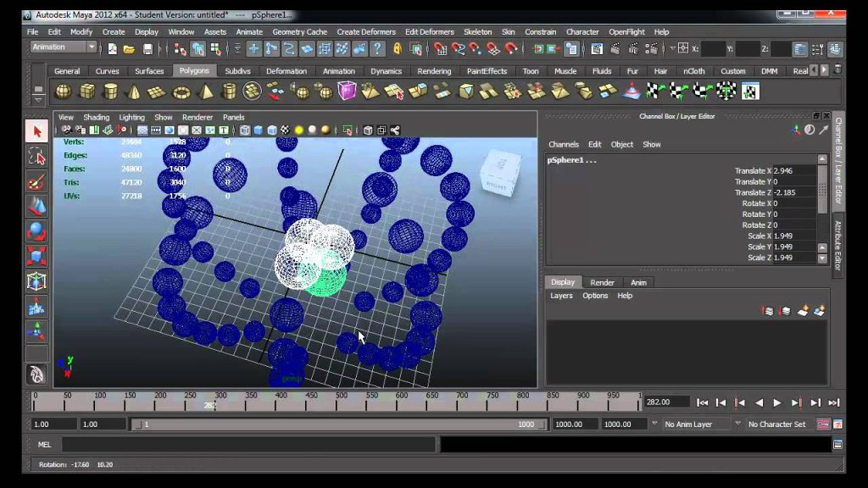868x488 pixels.
Task: Click the Anim layer tab
Action: coord(638,282)
